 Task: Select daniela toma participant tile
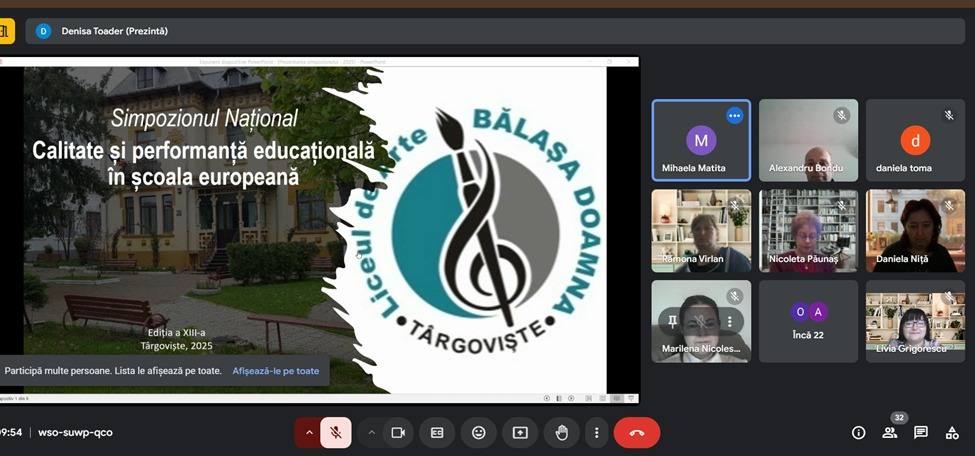915,141
